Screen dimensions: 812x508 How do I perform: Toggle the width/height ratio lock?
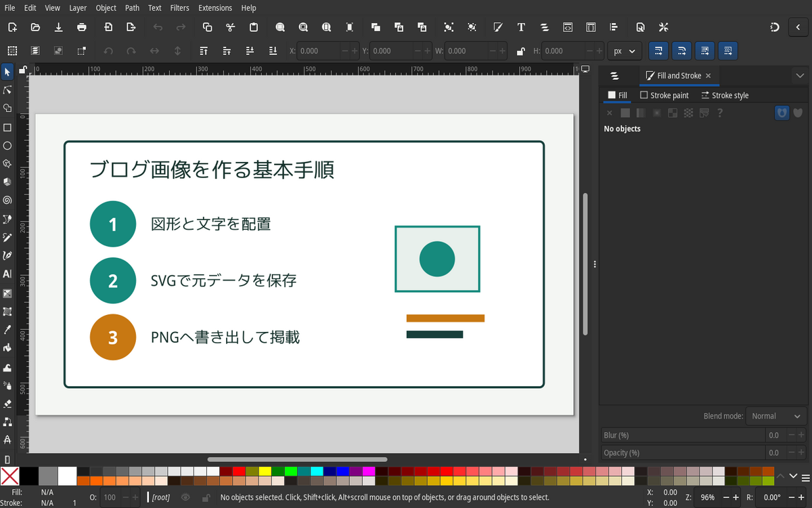click(x=520, y=51)
